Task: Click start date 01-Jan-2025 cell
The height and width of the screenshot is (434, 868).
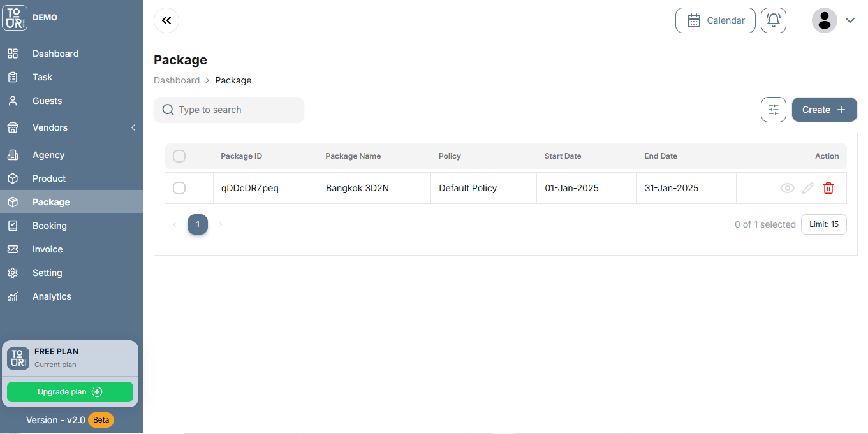Action: 587,188
